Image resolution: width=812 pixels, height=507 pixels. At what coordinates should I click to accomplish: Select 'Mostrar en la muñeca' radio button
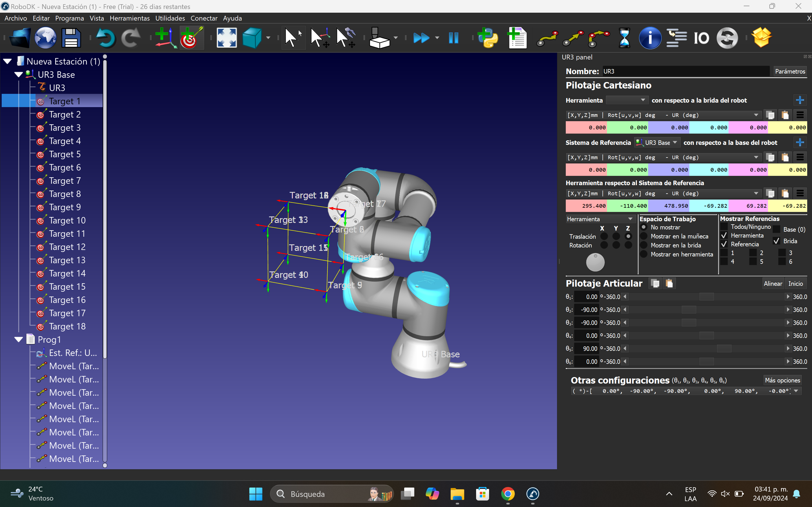(x=644, y=236)
